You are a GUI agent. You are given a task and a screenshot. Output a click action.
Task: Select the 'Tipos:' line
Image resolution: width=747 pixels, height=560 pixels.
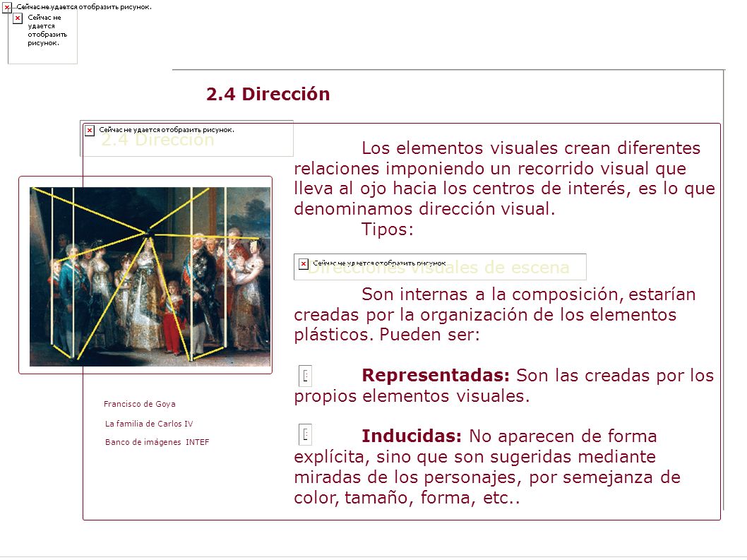pyautogui.click(x=388, y=230)
